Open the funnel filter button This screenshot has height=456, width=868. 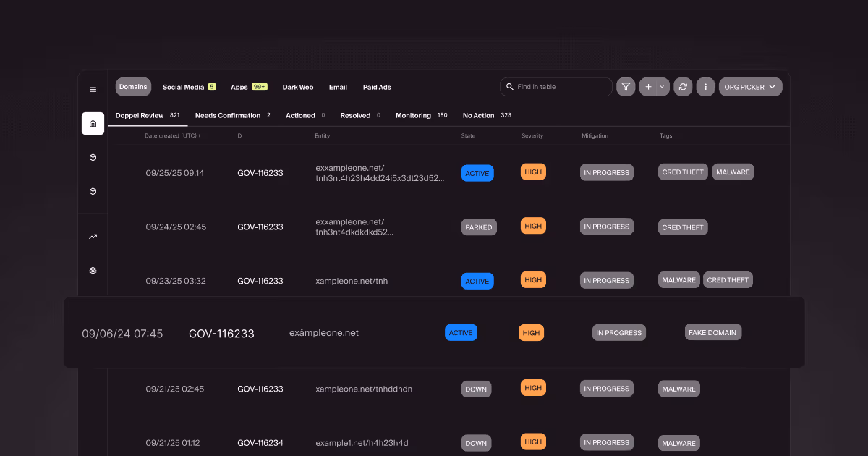coord(626,87)
